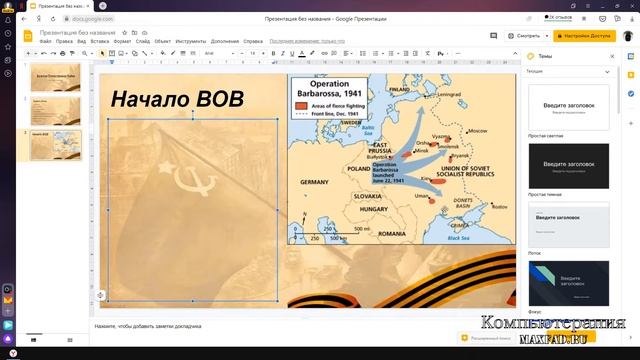
Task: Select the second slide thumbnail
Action: tap(56, 111)
